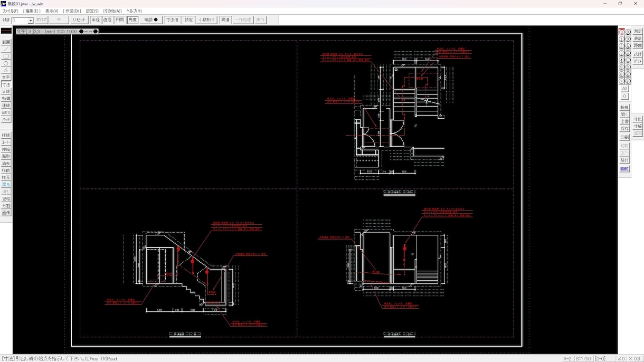The width and height of the screenshot is (644, 362).
Task: Click the リセット reset button
Action: (x=79, y=20)
